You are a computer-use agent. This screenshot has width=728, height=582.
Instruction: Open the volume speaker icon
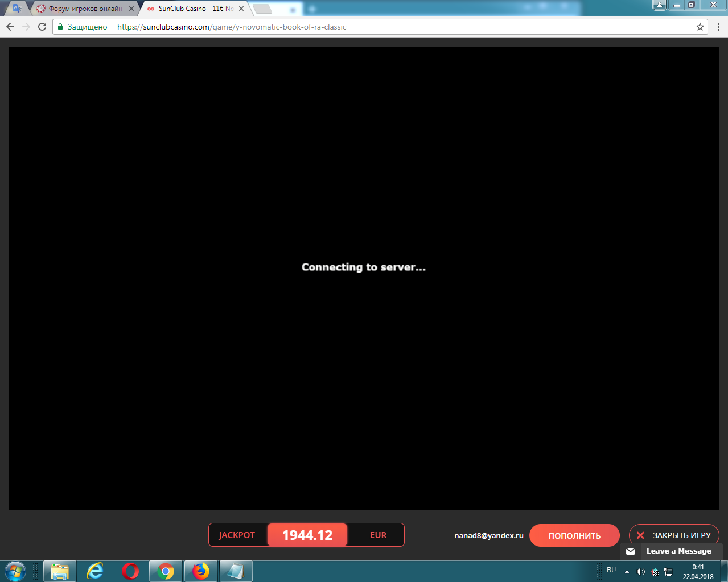641,572
